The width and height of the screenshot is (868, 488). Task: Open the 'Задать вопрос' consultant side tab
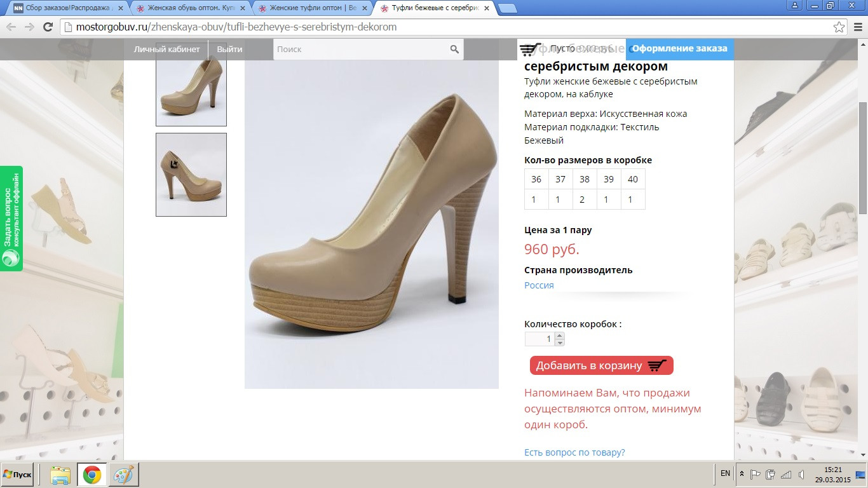[11, 219]
